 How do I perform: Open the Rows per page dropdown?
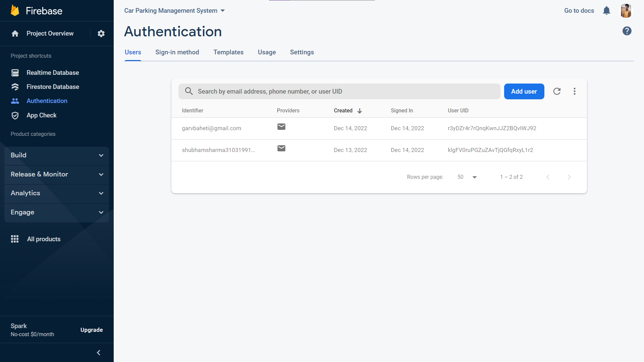coord(467,177)
